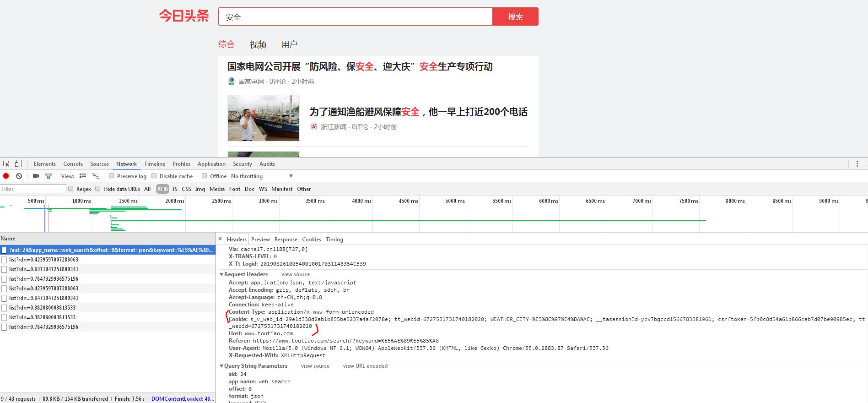The width and height of the screenshot is (868, 403).
Task: Filter requests by Font type
Action: tap(235, 189)
